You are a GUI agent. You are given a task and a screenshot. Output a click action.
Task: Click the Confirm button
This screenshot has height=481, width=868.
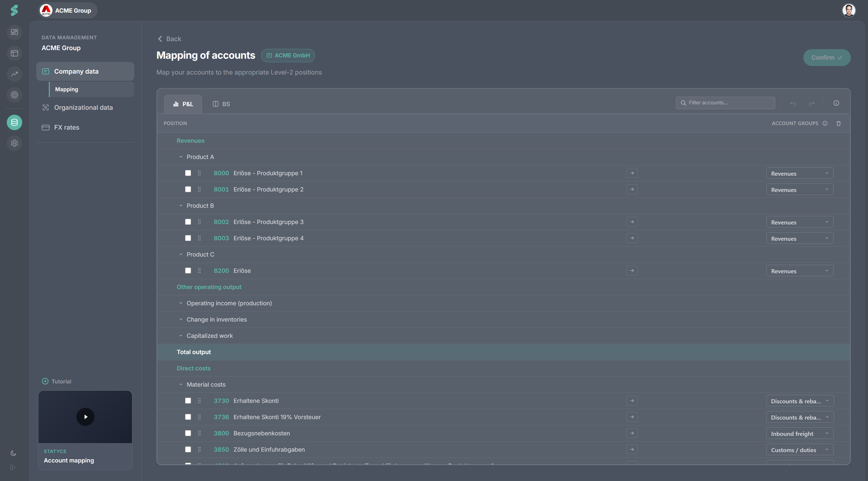click(827, 57)
